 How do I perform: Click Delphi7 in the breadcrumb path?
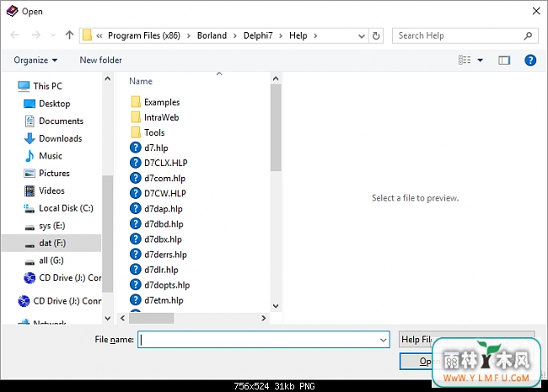[258, 35]
